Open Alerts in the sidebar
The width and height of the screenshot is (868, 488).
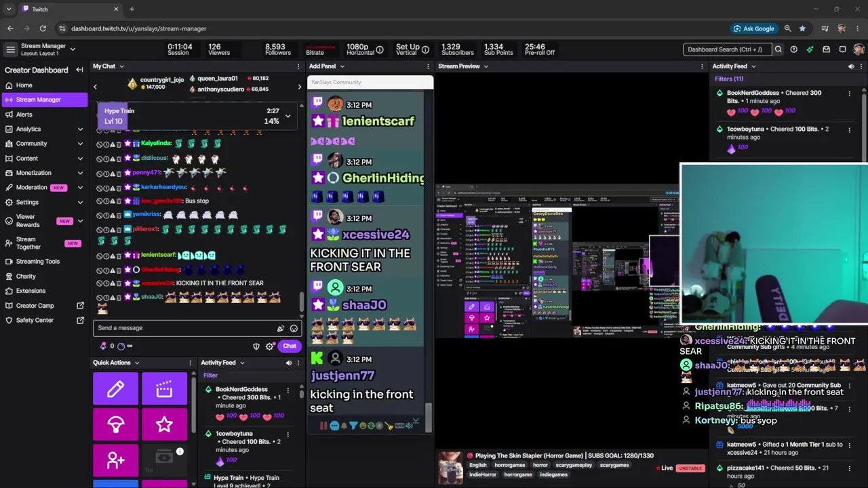tap(44, 115)
